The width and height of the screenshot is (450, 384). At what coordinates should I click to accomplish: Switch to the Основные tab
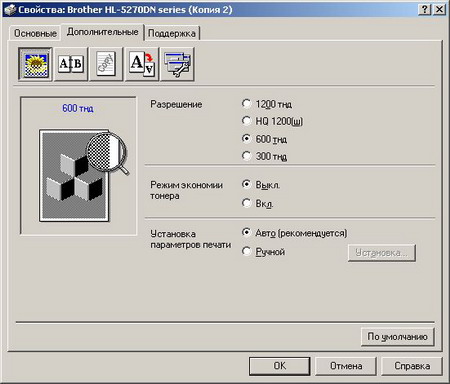tap(35, 33)
